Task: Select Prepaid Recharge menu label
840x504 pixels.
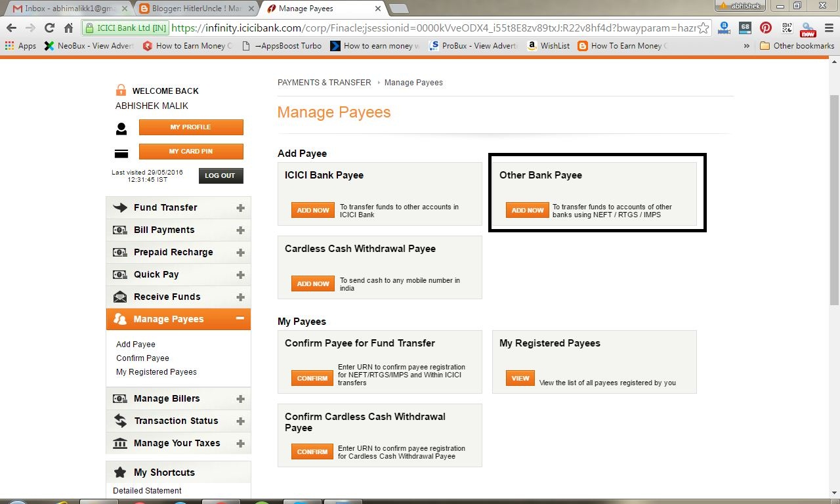Action: click(173, 252)
